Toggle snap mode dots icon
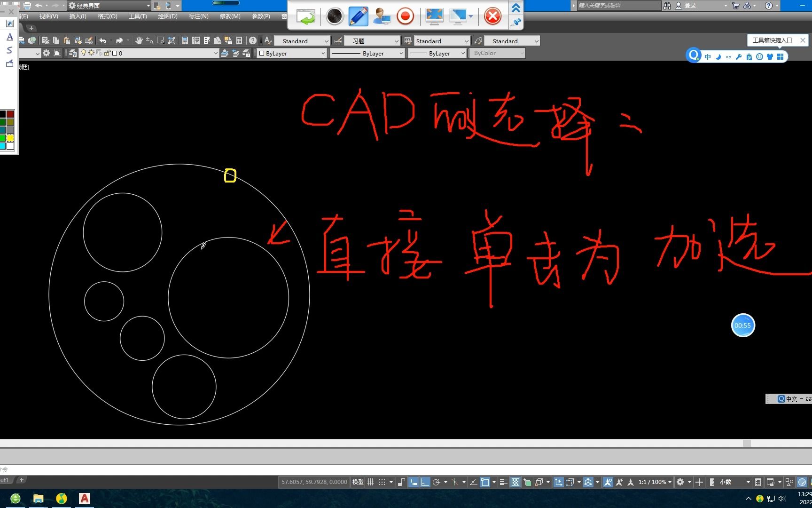 (x=382, y=482)
